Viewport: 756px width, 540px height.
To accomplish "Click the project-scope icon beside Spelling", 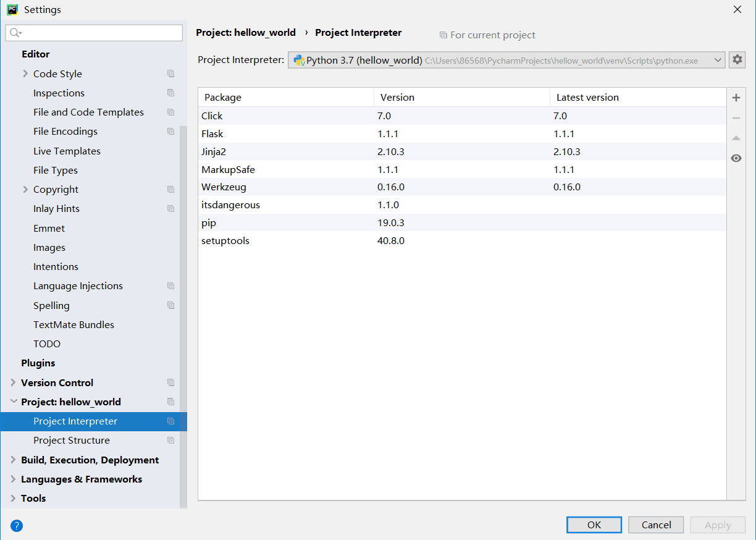I will coord(171,305).
